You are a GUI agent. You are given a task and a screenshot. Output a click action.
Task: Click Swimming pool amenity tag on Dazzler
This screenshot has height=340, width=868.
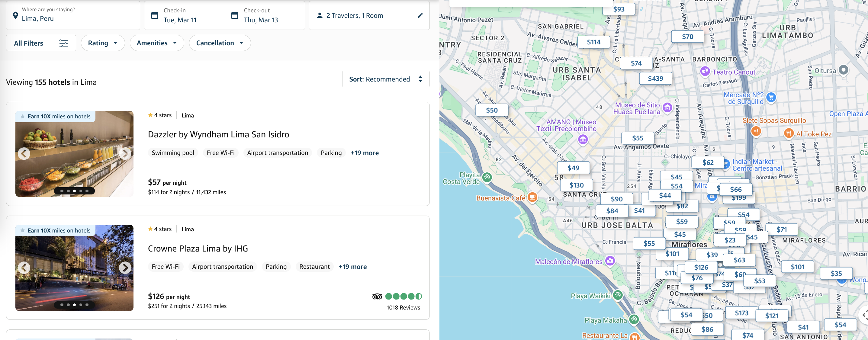(x=172, y=153)
